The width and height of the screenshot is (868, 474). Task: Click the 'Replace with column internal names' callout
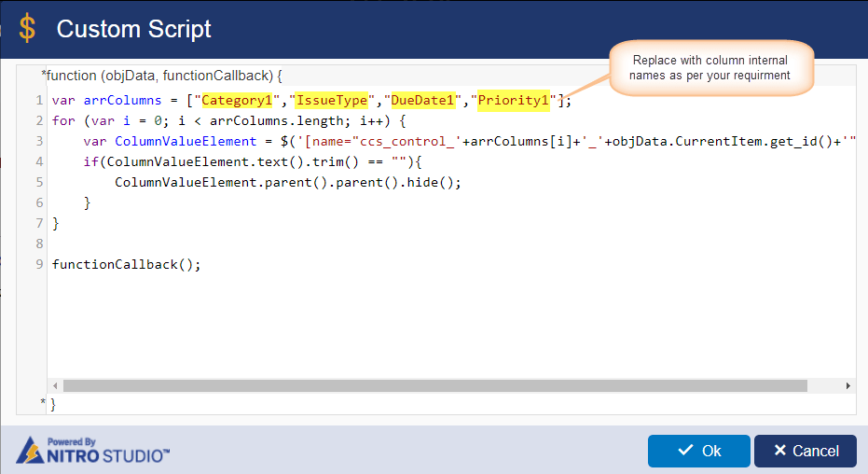(711, 67)
